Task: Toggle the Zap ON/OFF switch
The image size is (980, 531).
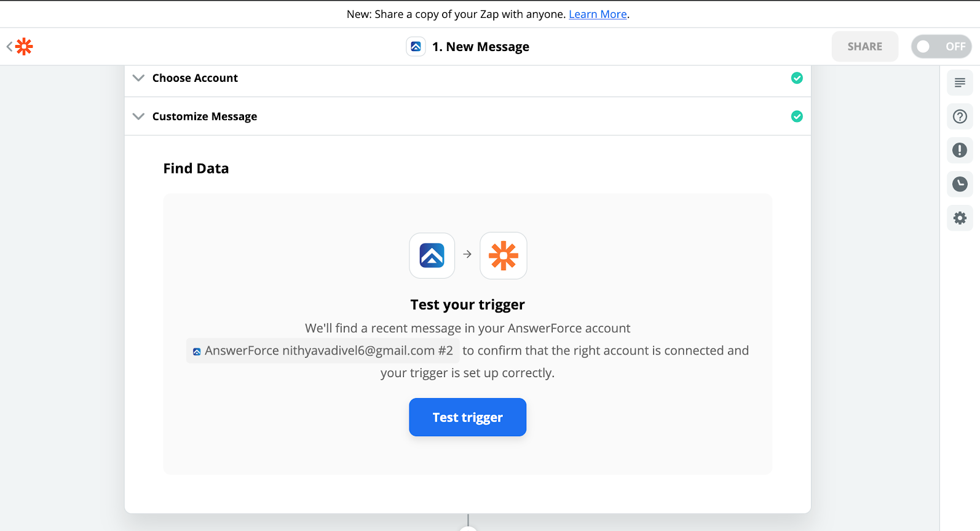Action: point(941,47)
